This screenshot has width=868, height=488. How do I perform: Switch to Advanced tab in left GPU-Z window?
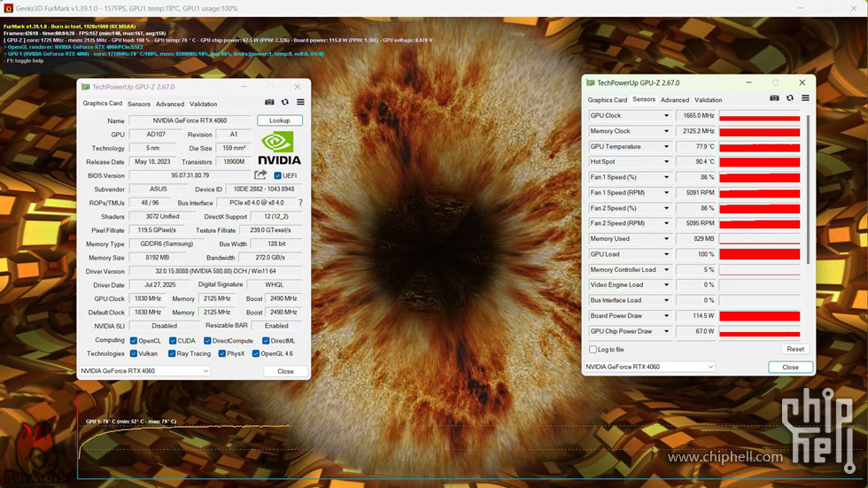coord(170,104)
